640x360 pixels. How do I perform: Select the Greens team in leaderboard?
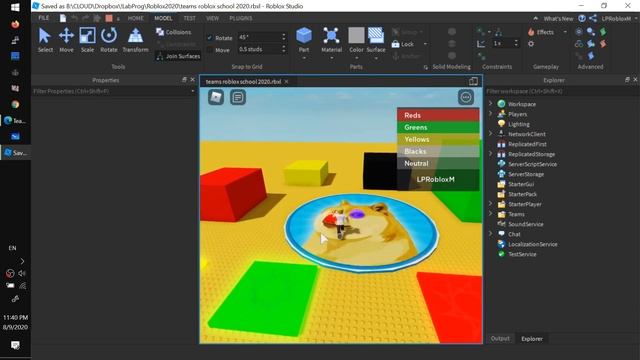[438, 127]
